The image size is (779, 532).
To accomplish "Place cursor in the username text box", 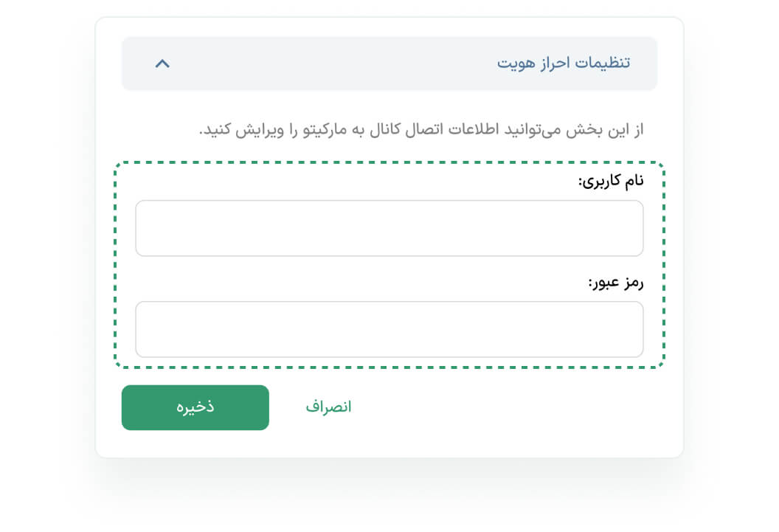I will 389,228.
